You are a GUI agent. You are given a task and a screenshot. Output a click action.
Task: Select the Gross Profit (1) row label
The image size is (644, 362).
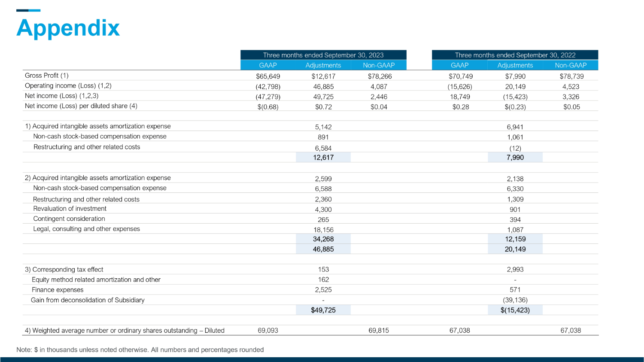[x=47, y=76]
